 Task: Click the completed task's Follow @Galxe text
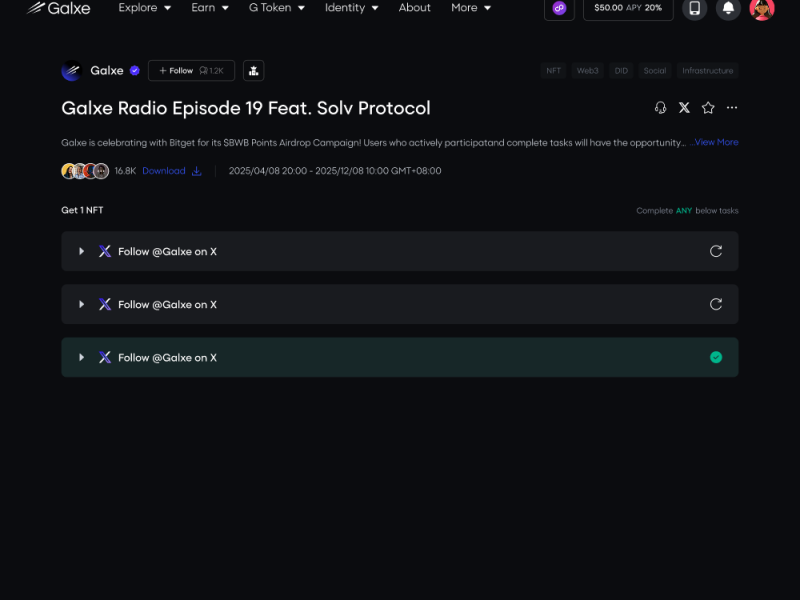[x=167, y=358]
